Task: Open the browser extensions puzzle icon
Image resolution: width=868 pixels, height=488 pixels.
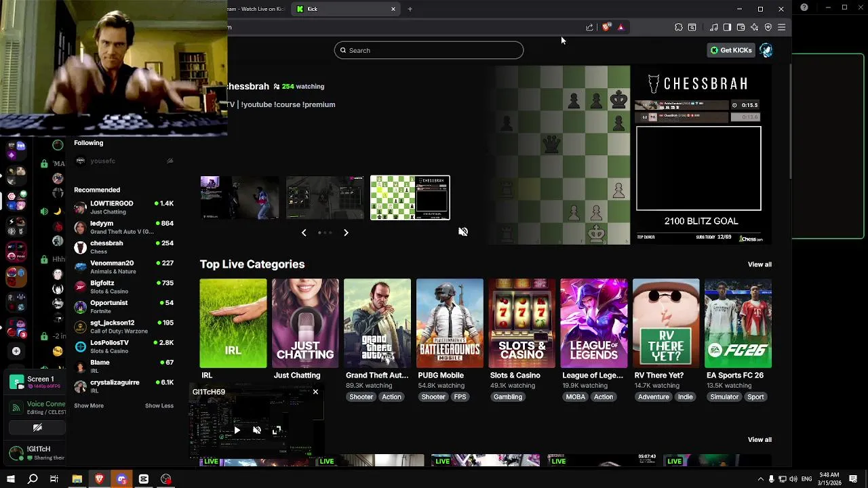Action: (x=679, y=27)
